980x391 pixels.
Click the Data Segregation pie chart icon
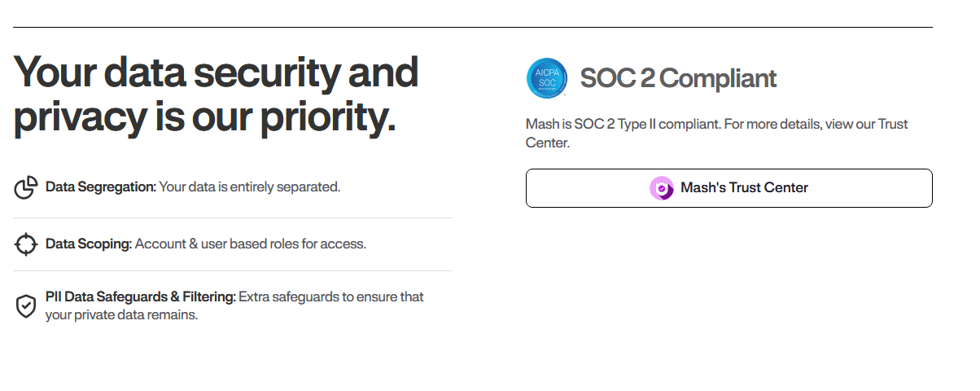[26, 187]
